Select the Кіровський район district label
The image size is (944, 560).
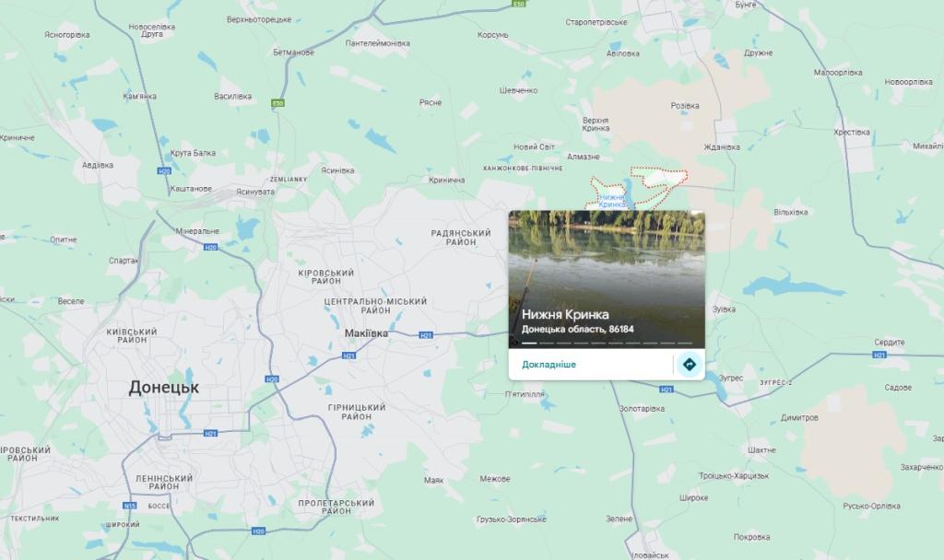pyautogui.click(x=326, y=276)
